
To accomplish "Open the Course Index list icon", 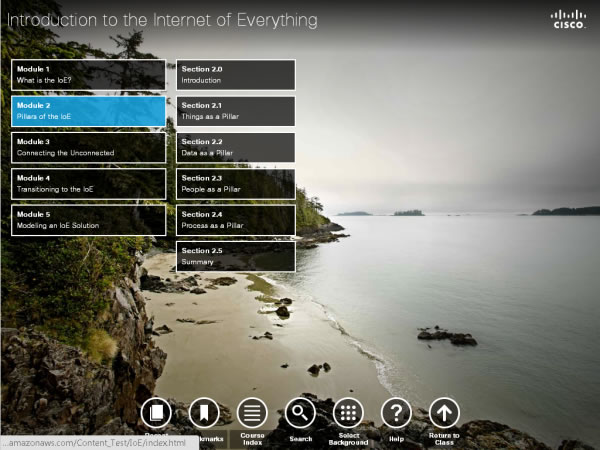I will [x=252, y=413].
